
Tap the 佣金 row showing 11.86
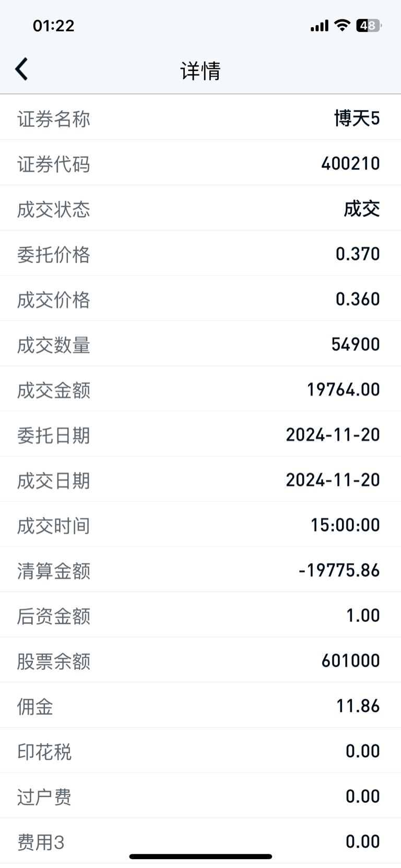tap(200, 705)
